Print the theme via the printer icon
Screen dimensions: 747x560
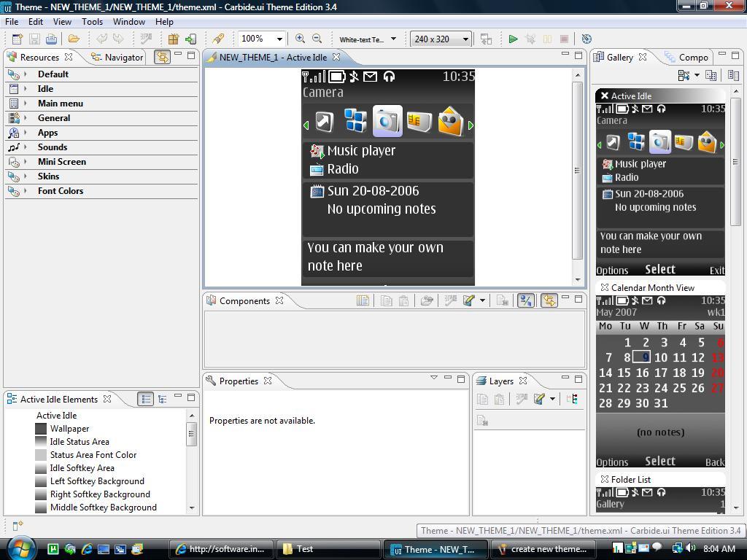pyautogui.click(x=50, y=39)
